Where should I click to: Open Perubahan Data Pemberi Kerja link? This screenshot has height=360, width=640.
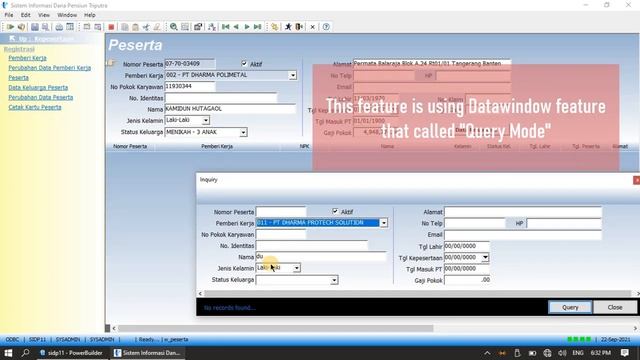pos(49,68)
